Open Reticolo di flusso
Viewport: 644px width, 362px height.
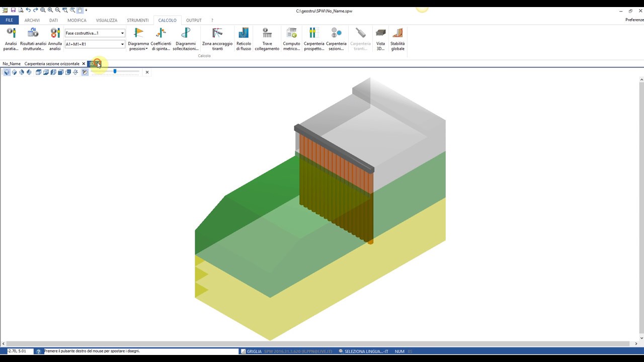point(244,39)
